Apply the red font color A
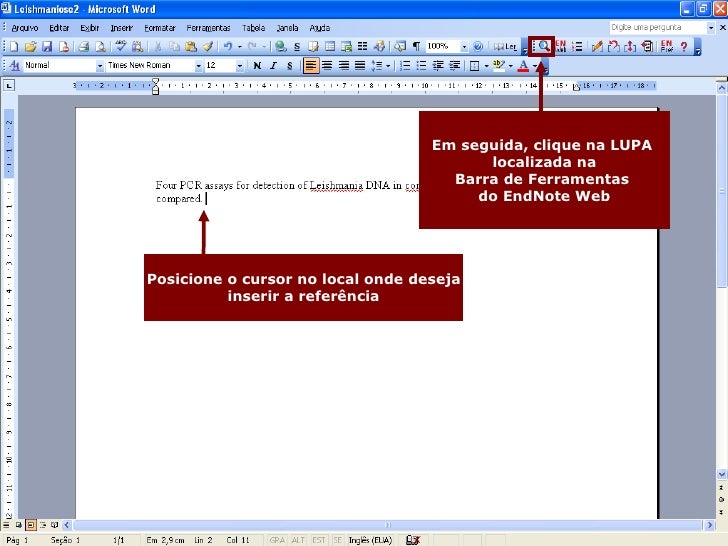 click(x=523, y=65)
